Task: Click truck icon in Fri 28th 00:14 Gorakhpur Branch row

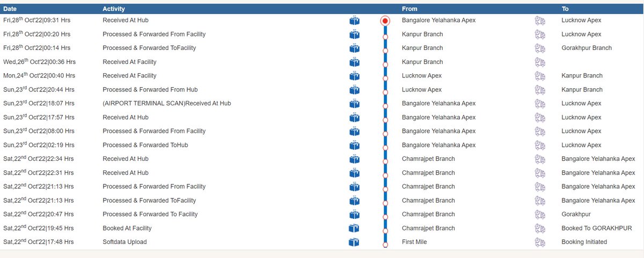Action: (540, 48)
